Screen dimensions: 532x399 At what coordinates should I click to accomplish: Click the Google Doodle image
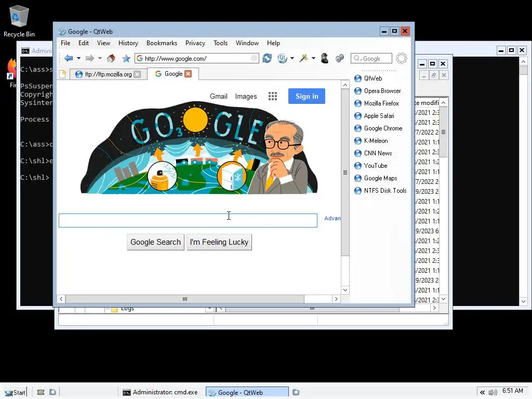(199, 148)
